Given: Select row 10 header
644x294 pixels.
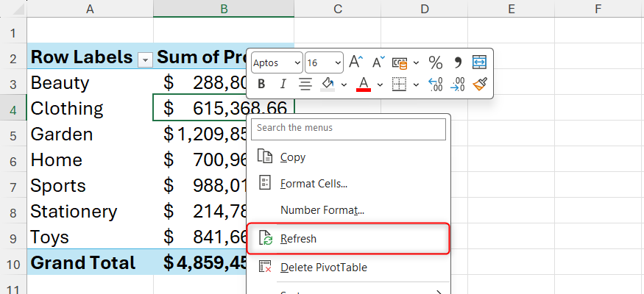Looking at the screenshot, I should (13, 263).
